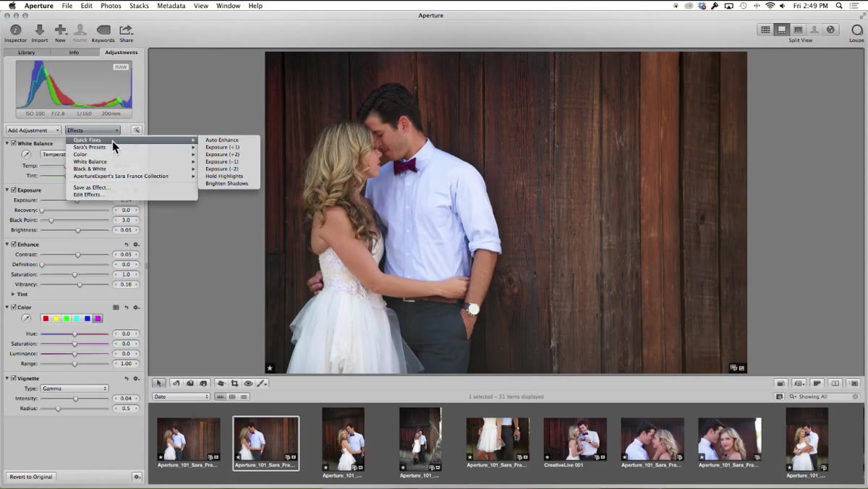Image resolution: width=868 pixels, height=489 pixels.
Task: Open the Add Adjustment dropdown
Action: (33, 130)
